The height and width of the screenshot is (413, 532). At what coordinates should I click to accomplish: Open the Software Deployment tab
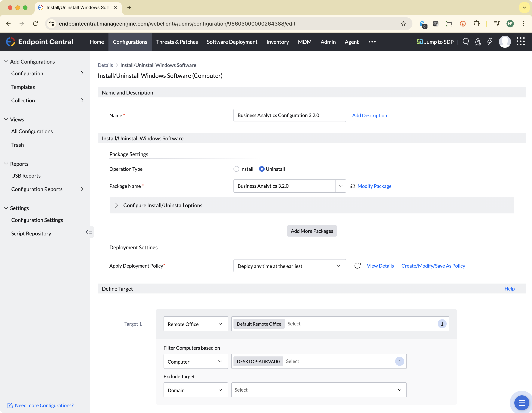[x=232, y=42]
